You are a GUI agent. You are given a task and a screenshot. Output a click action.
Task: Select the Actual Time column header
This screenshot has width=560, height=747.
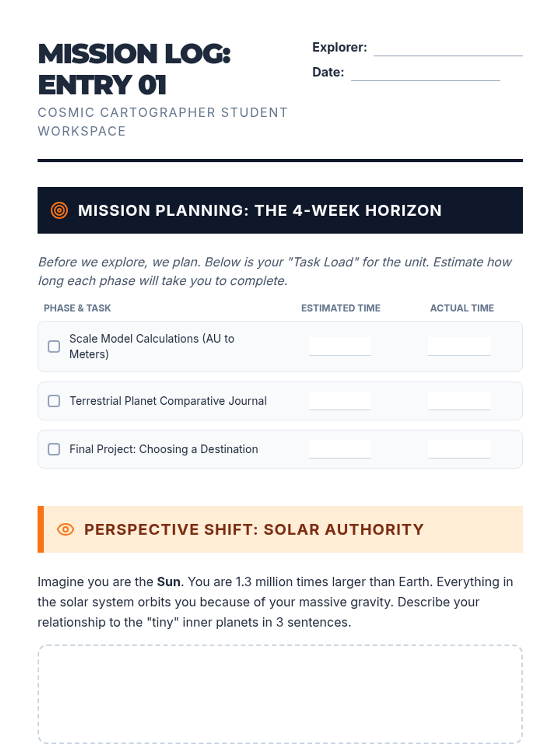point(462,308)
